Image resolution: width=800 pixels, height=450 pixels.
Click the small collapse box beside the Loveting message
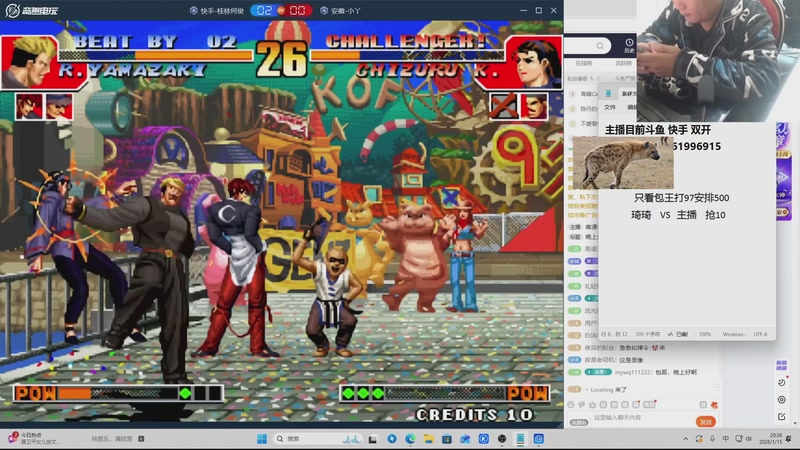(716, 388)
